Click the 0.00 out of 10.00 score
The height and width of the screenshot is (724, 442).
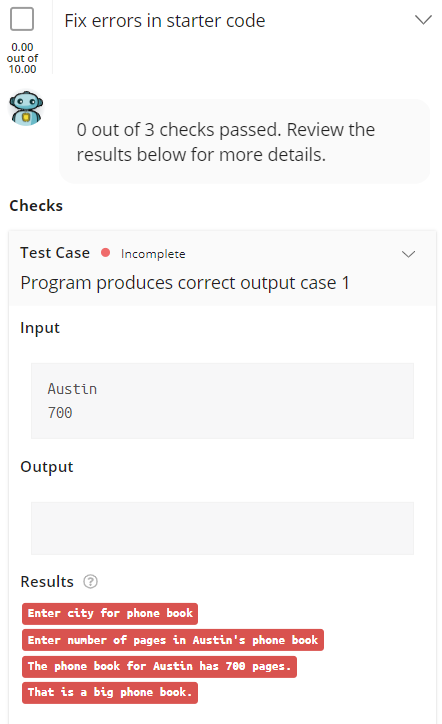click(x=22, y=58)
